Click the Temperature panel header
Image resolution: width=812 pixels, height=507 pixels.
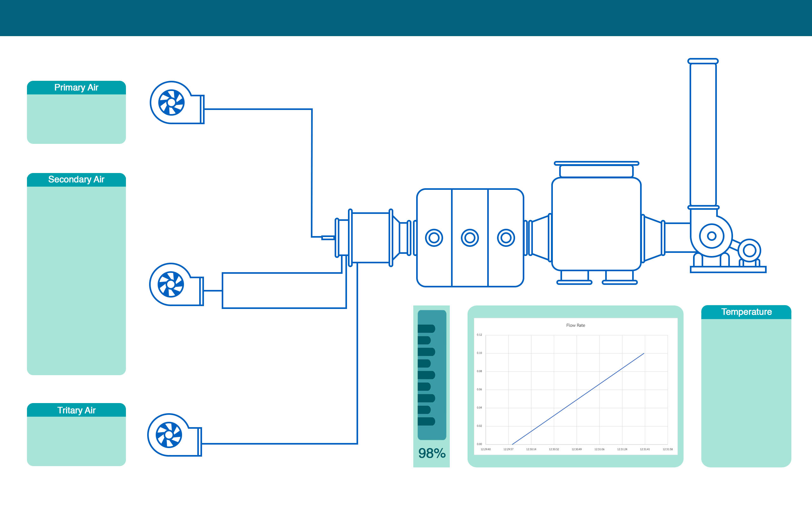pos(746,312)
